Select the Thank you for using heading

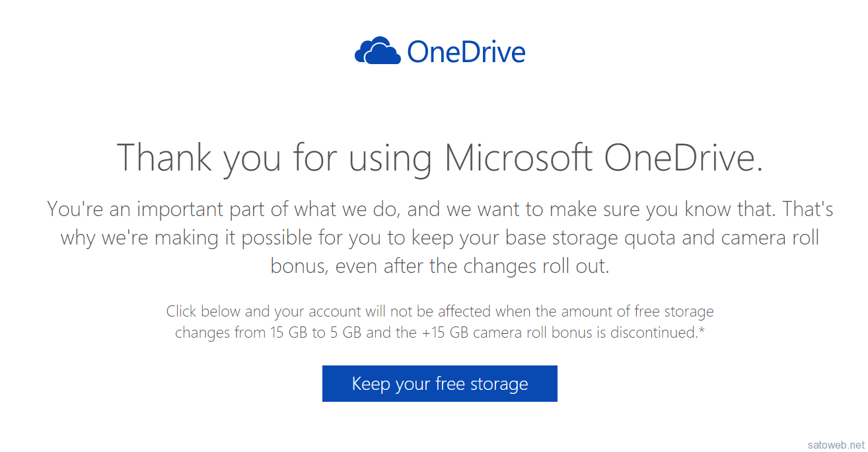pyautogui.click(x=440, y=158)
